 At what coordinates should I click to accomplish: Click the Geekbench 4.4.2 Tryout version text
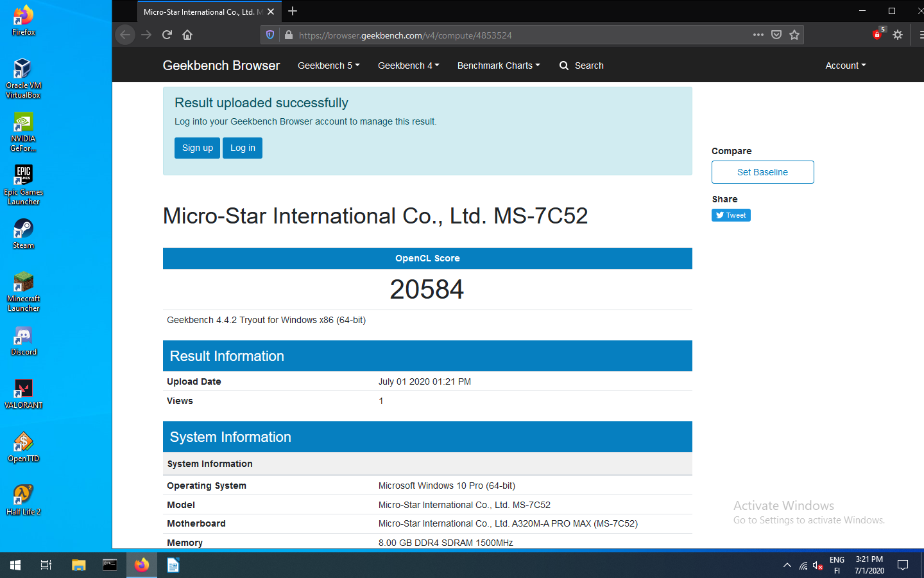tap(266, 320)
